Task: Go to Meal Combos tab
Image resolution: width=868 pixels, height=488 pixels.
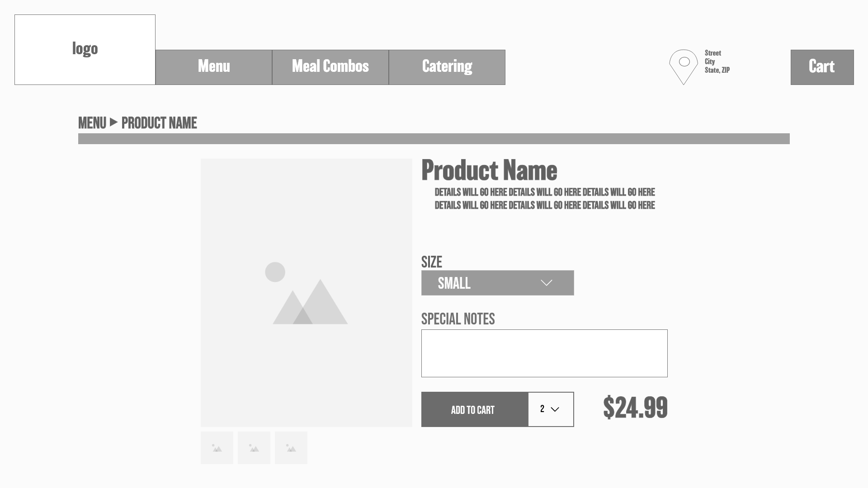Action: (x=330, y=67)
